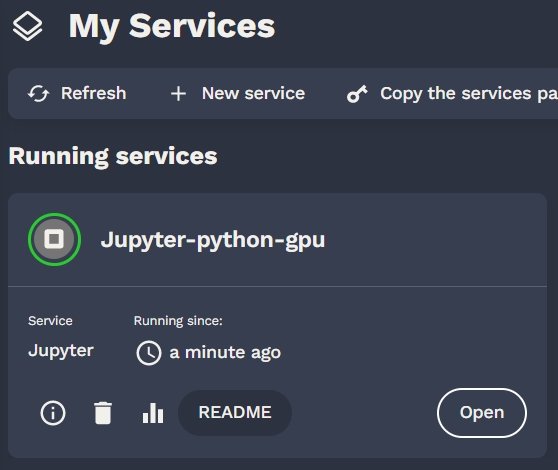Open monitoring with the bar chart icon
Image resolution: width=558 pixels, height=470 pixels.
pyautogui.click(x=153, y=413)
